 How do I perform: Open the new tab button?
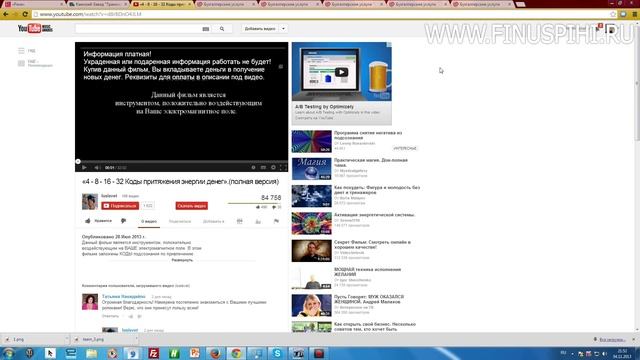pos(520,4)
